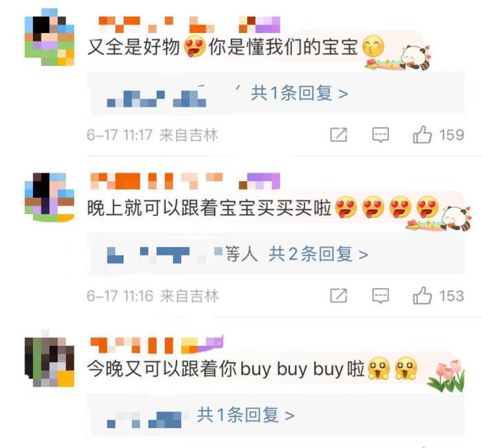Open first commenter's avatar profile

point(49,37)
